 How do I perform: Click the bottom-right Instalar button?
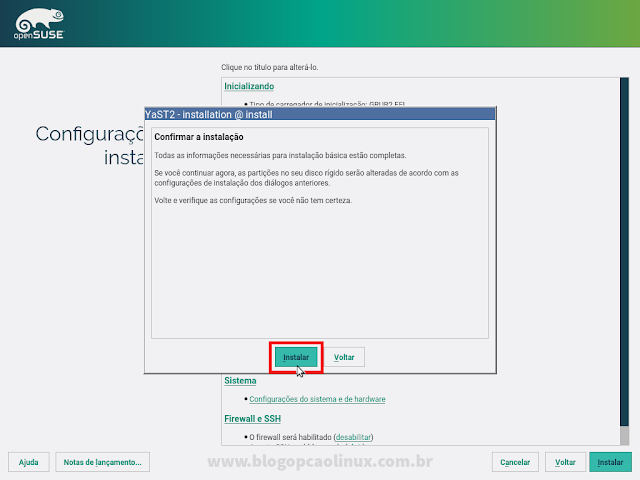coord(611,462)
